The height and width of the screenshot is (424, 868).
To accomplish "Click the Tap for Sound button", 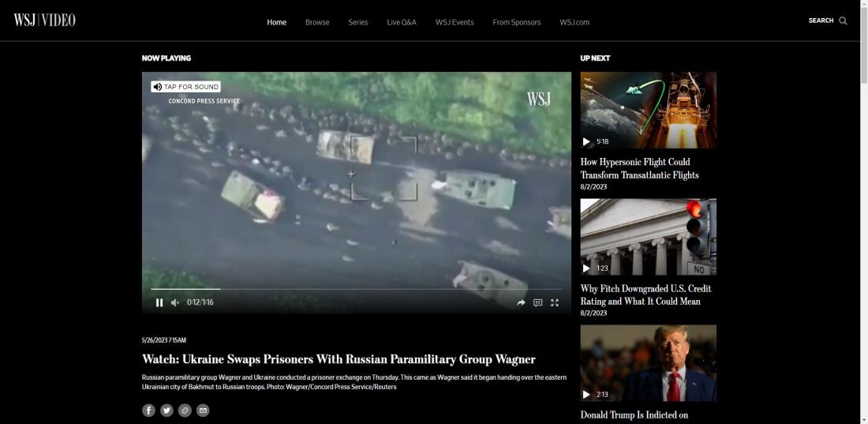I will click(186, 87).
